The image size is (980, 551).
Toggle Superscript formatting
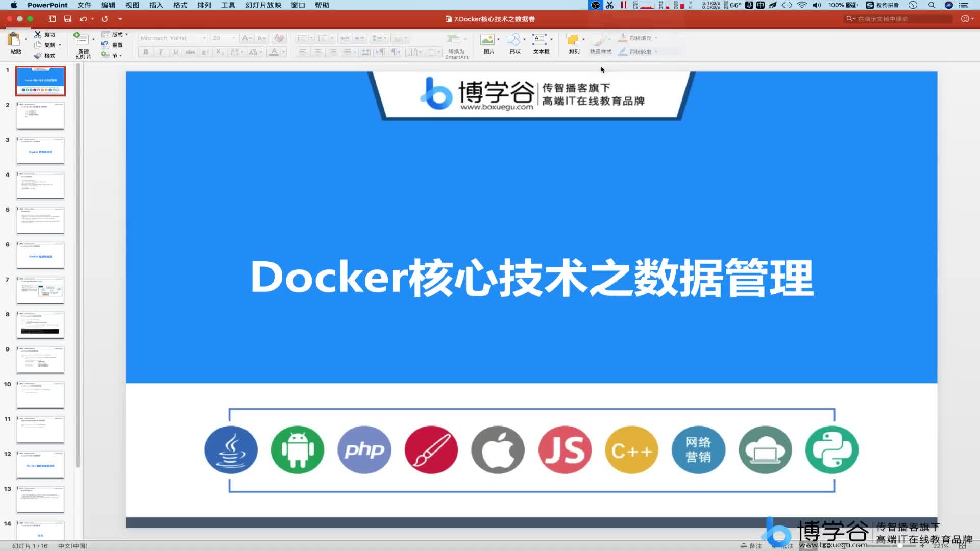(x=205, y=52)
